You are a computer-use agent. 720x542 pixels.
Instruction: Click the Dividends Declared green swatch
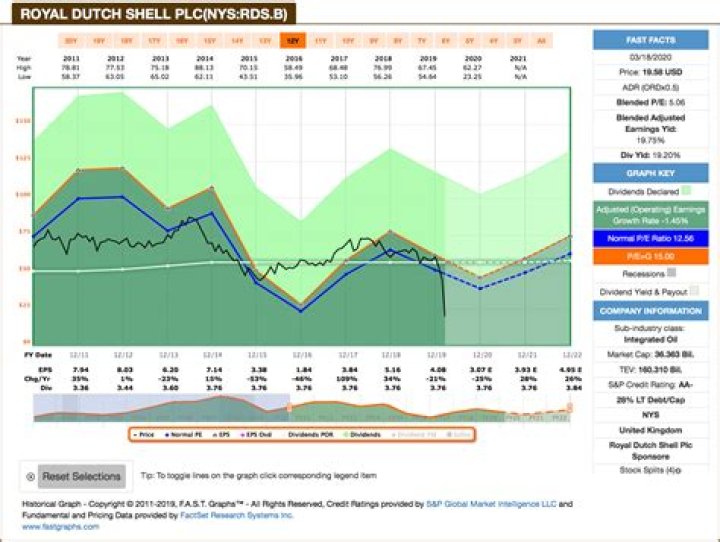click(x=686, y=191)
